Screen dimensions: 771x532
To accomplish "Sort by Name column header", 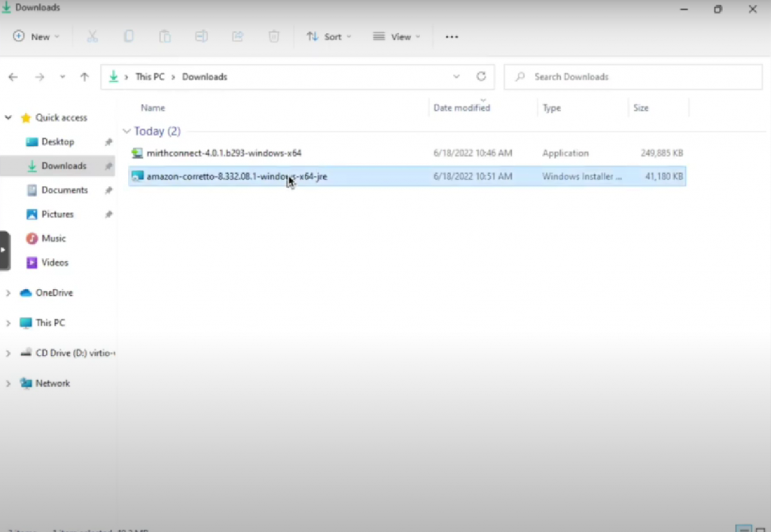I will click(153, 108).
